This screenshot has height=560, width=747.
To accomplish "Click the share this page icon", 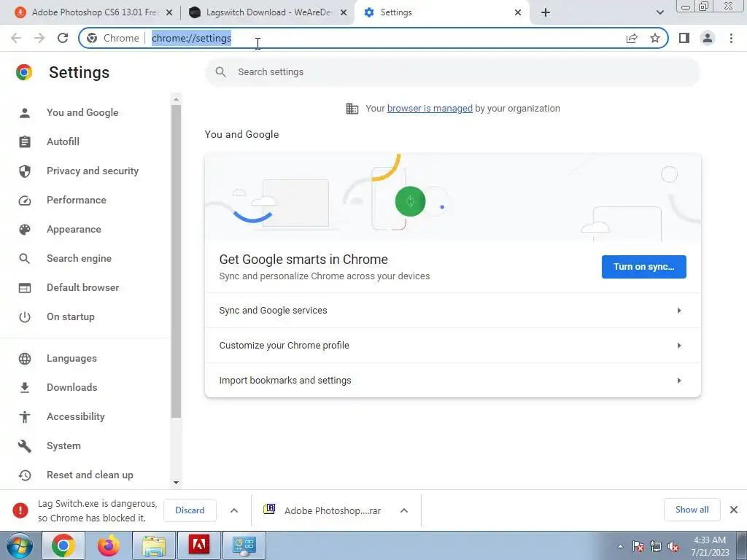I will 632,38.
